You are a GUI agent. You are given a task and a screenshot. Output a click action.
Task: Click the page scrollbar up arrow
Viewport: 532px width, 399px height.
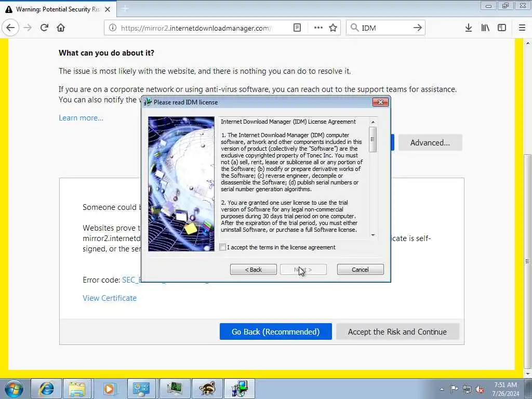pyautogui.click(x=528, y=43)
